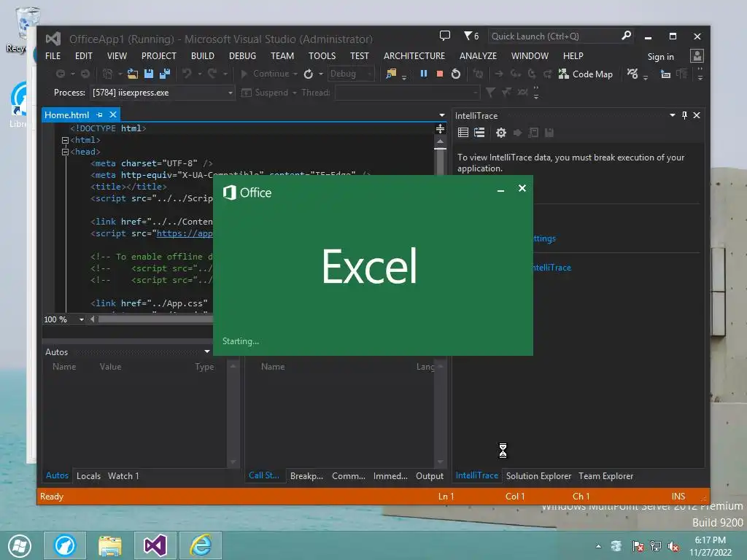The height and width of the screenshot is (560, 747).
Task: Open the DEBUG menu
Action: 242,56
